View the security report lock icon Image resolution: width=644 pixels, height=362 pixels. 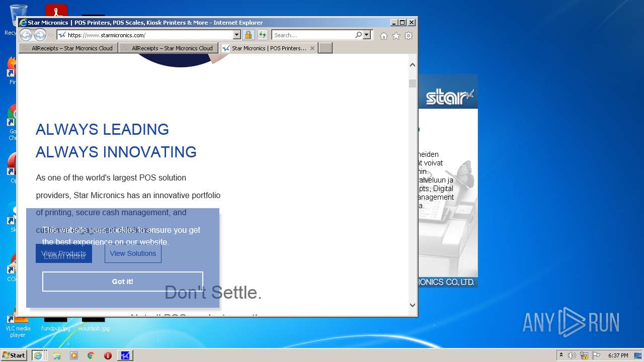[248, 35]
